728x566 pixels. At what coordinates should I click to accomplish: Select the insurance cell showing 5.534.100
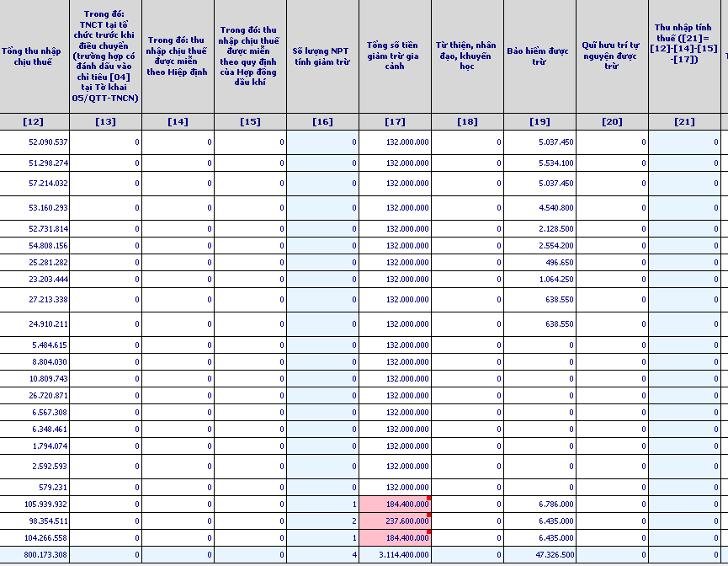(539, 163)
